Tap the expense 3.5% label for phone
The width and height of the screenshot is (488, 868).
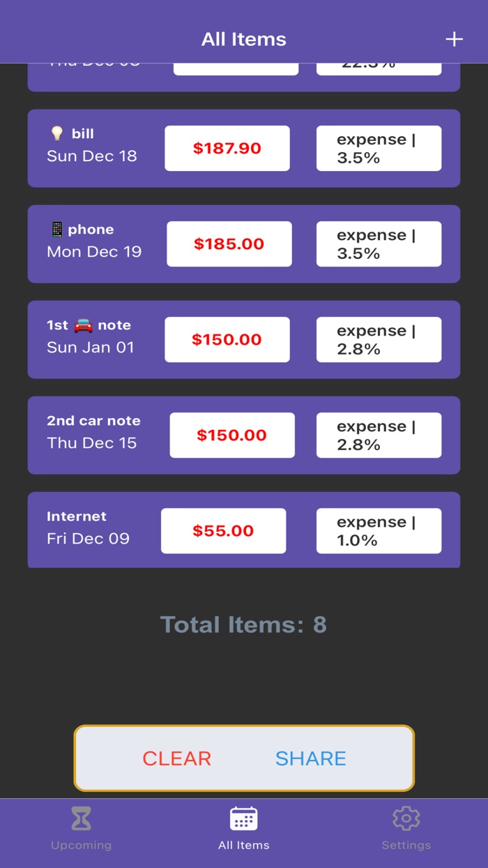click(x=379, y=244)
